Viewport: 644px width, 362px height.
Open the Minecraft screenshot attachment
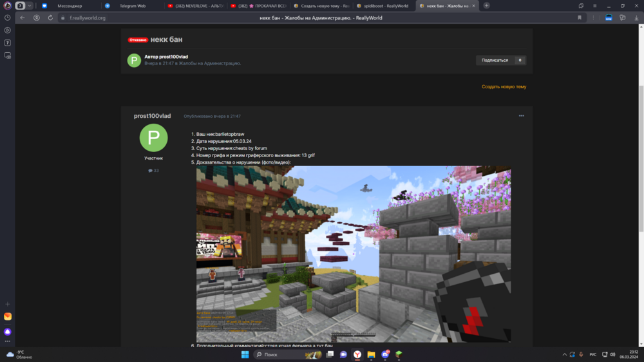[353, 254]
